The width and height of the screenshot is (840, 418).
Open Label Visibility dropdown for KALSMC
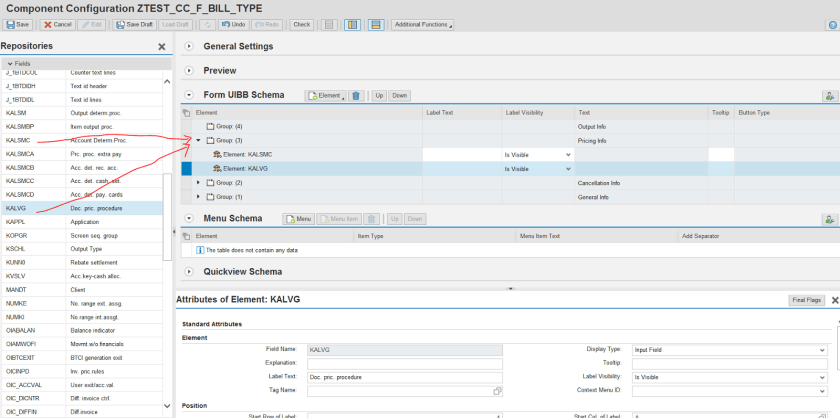point(569,155)
